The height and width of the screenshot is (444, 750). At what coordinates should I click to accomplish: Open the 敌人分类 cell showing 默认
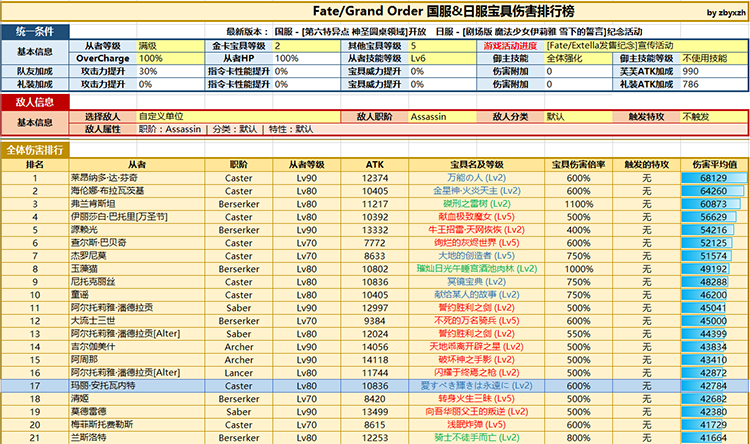tap(578, 116)
